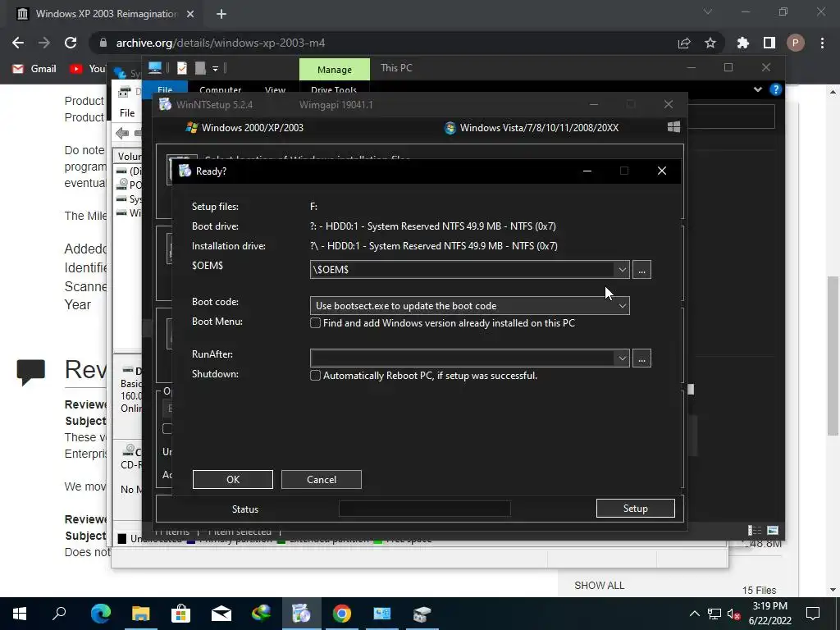Bookmark this page with star icon
Image resolution: width=840 pixels, height=630 pixels.
pyautogui.click(x=710, y=43)
